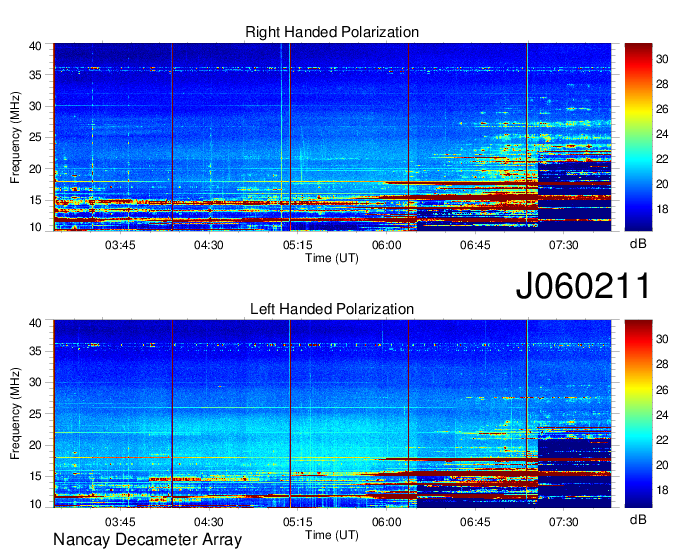The height and width of the screenshot is (552, 680).
Task: Click the 10 MHz tick on Right Handed plot
Action: coord(35,227)
